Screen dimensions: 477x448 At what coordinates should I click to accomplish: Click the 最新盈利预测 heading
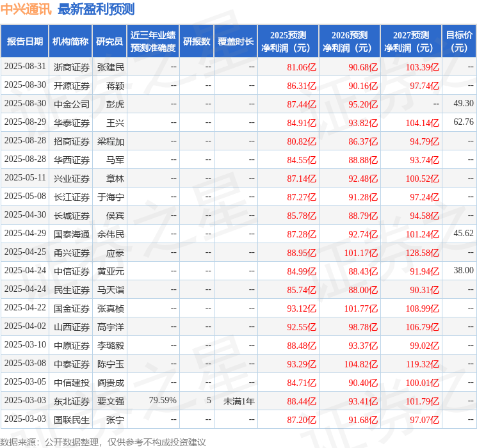click(x=96, y=9)
